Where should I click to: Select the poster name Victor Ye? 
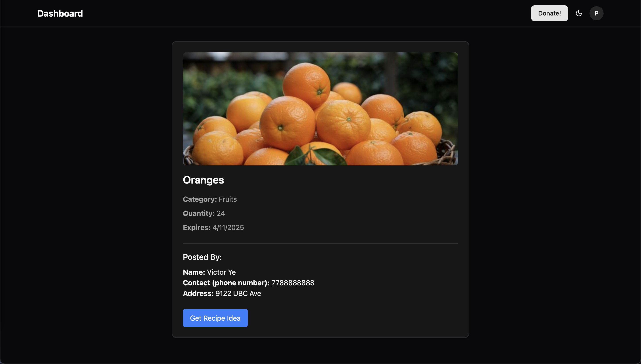221,272
